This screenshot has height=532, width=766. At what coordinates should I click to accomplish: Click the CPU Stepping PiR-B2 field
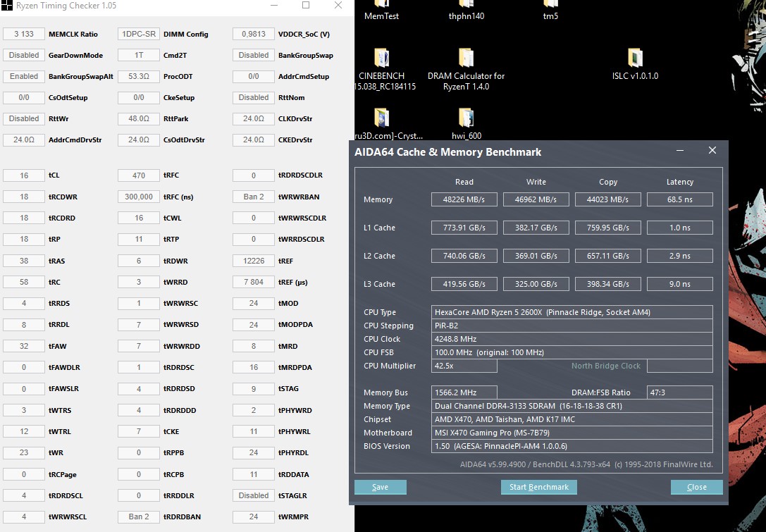tap(572, 326)
